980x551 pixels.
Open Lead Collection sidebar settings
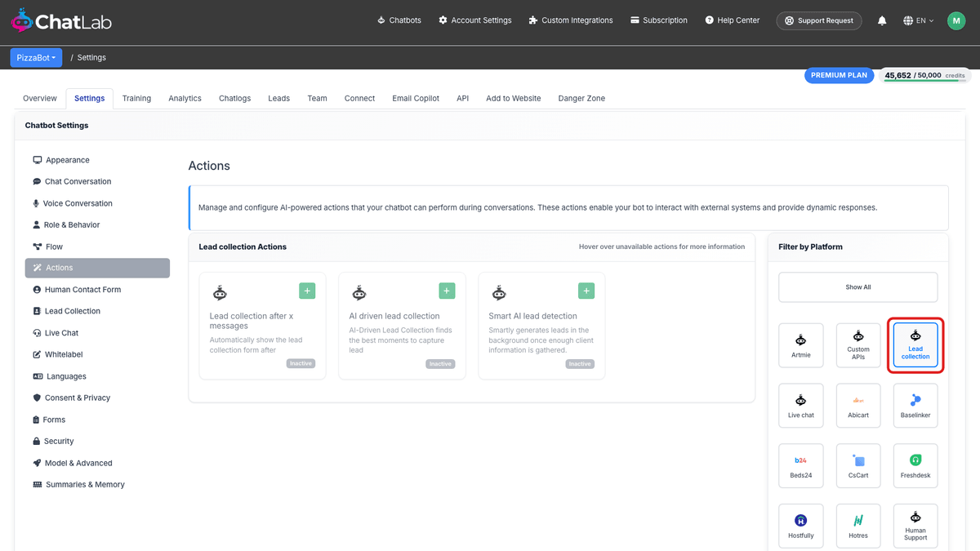tap(97, 311)
